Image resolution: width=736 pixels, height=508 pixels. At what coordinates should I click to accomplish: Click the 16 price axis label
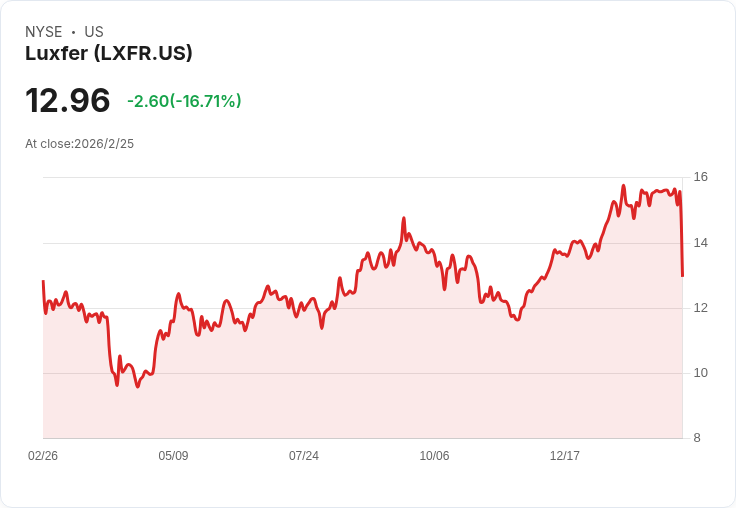pos(701,177)
